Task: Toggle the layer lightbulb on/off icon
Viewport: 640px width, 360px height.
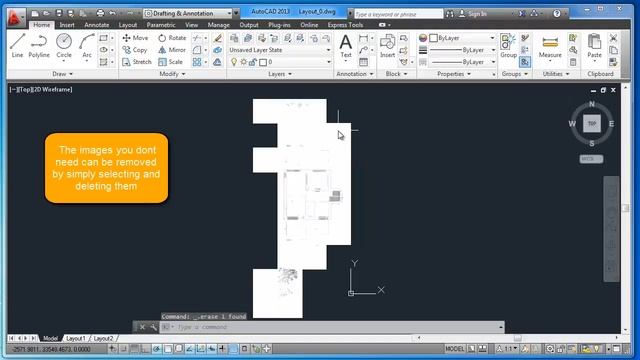Action: click(234, 62)
